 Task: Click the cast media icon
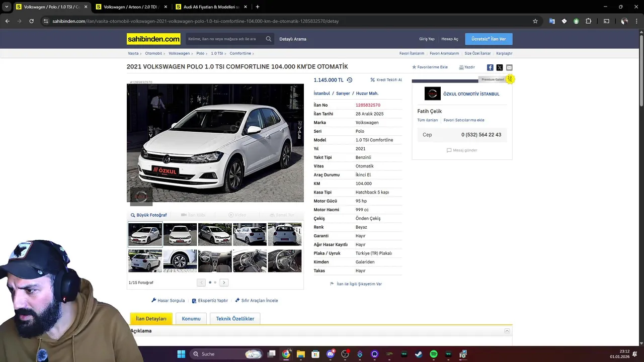pyautogui.click(x=606, y=21)
